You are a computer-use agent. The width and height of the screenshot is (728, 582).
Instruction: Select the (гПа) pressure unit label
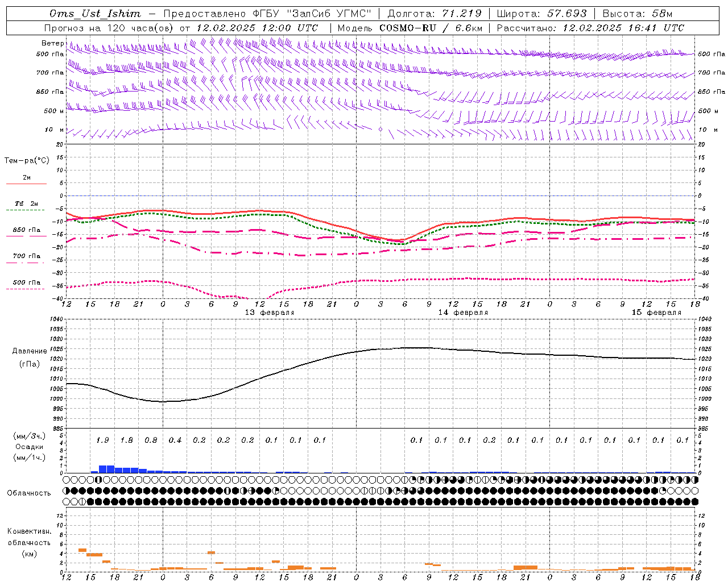coord(30,364)
